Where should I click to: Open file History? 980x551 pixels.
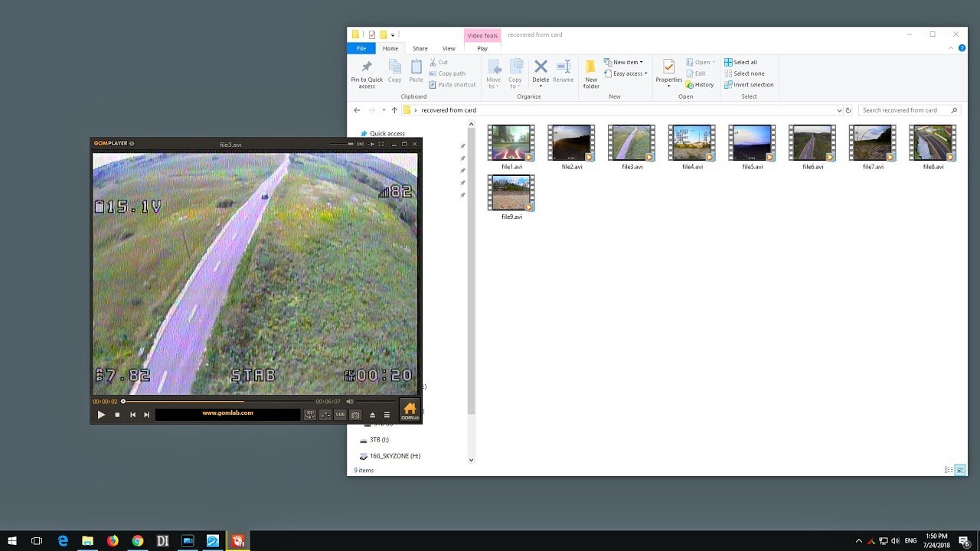700,85
